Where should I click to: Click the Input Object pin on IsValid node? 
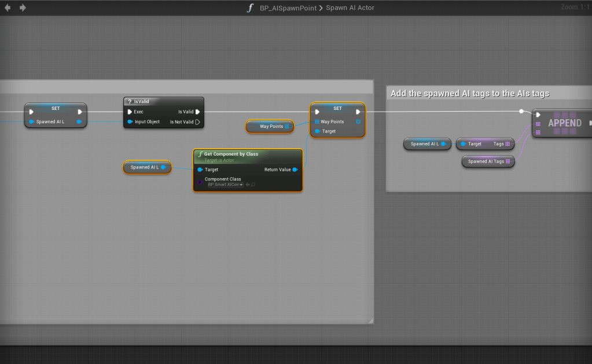pyautogui.click(x=130, y=122)
